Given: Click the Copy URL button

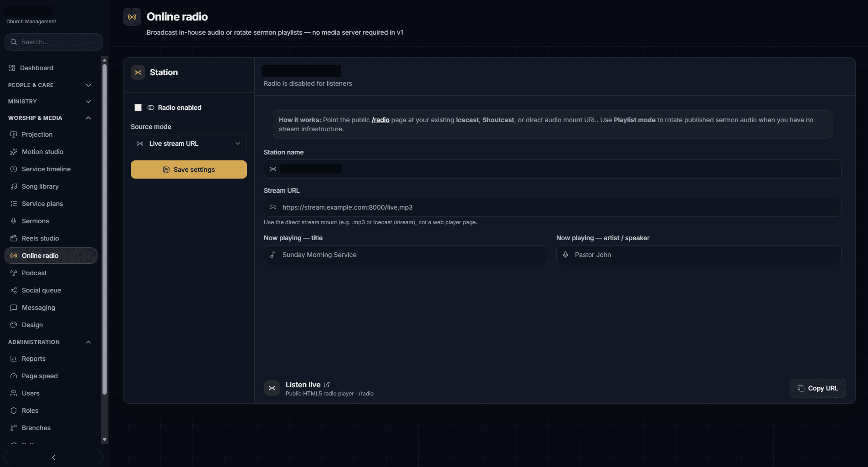Looking at the screenshot, I should pos(818,388).
